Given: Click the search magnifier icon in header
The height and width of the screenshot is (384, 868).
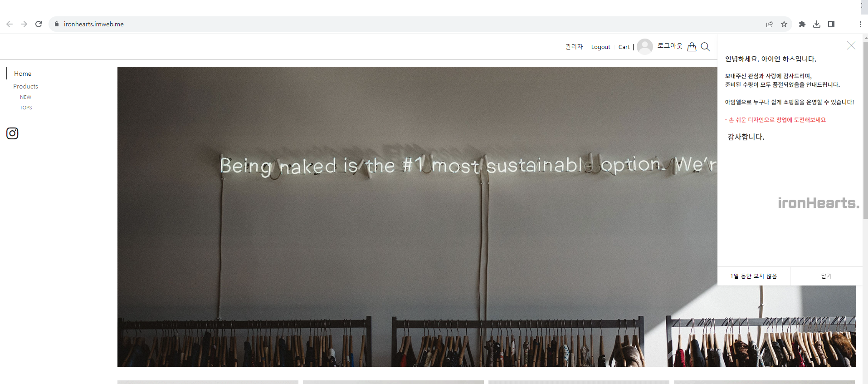Looking at the screenshot, I should 705,47.
